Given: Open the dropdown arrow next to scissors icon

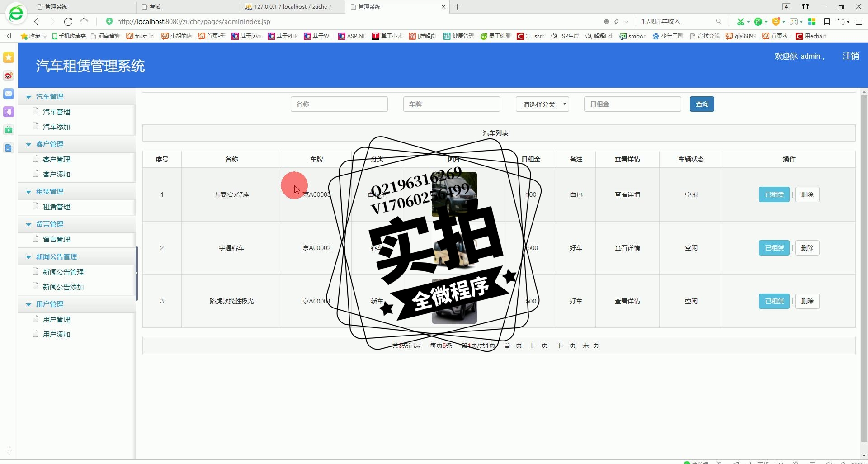Looking at the screenshot, I should [x=748, y=22].
